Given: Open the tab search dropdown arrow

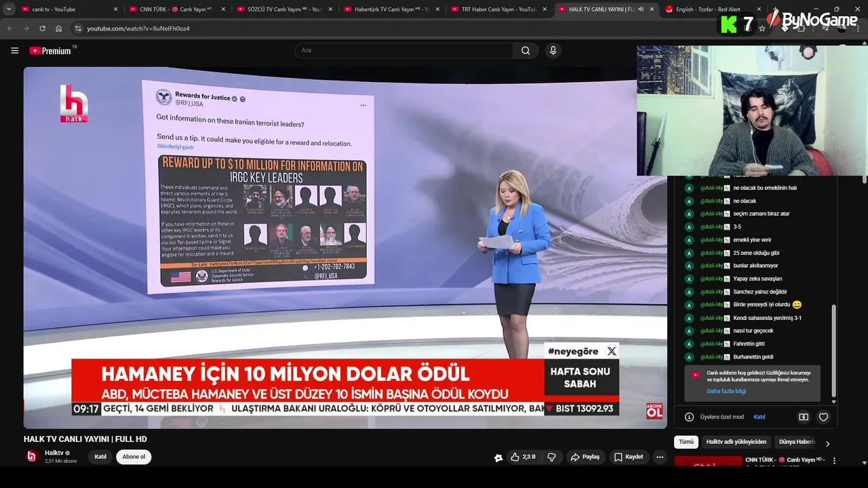Looking at the screenshot, I should [9, 9].
